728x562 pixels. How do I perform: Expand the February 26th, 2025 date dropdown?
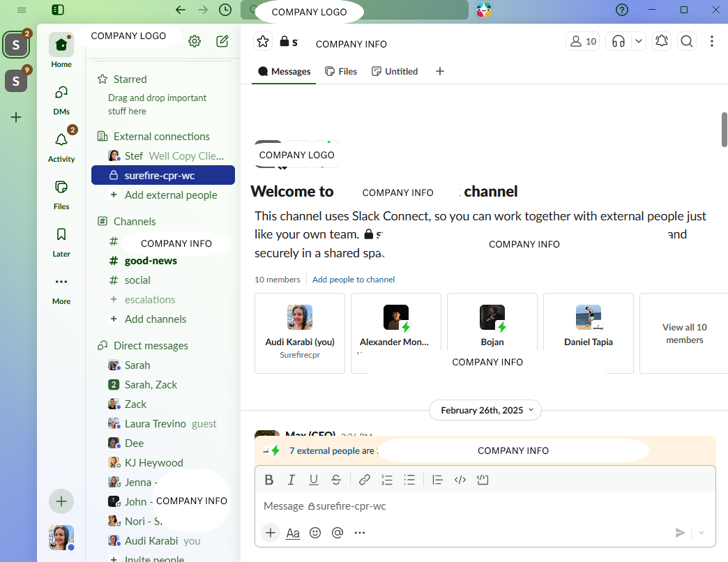pos(485,410)
